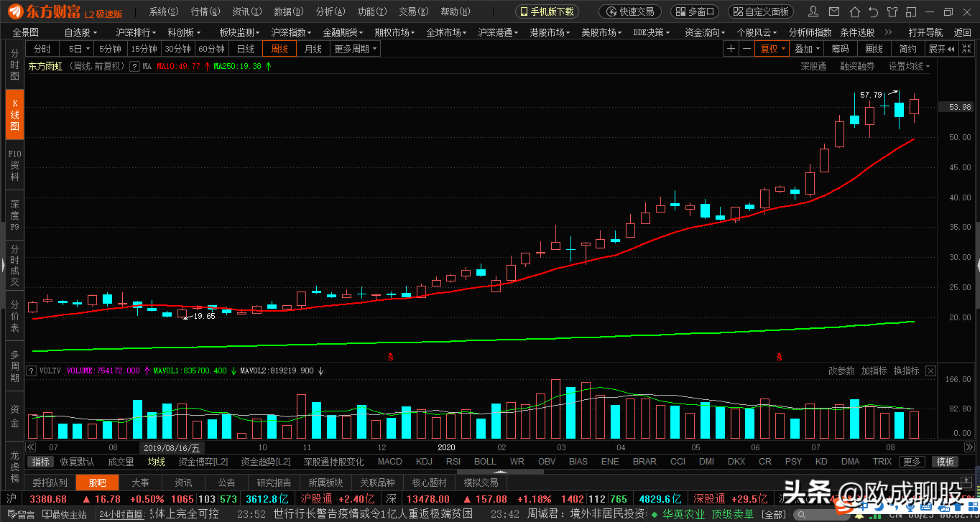Image resolution: width=980 pixels, height=522 pixels.
Task: Open sidebar F10资料 page
Action: click(x=14, y=164)
